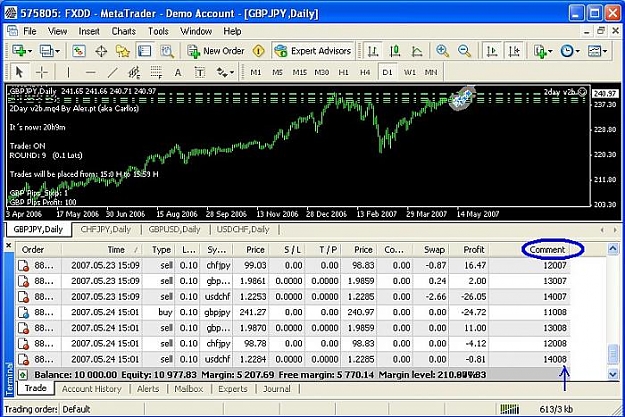The height and width of the screenshot is (417, 625).
Task: Open the New Chart toolbar icon
Action: point(19,51)
